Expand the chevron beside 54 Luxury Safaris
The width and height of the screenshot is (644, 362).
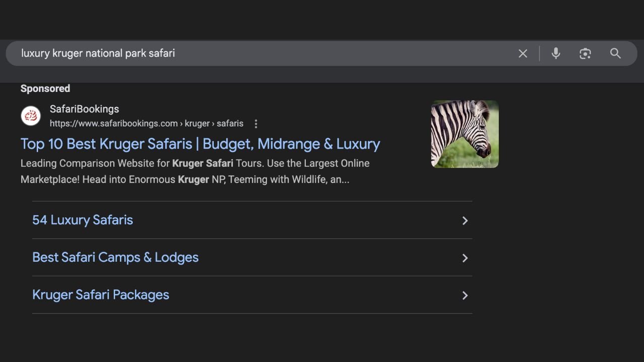point(465,221)
